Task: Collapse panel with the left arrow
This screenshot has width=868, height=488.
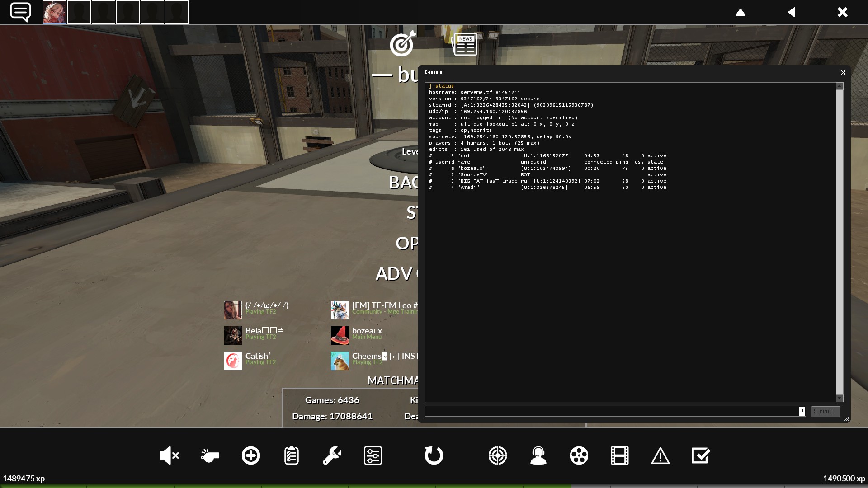Action: point(791,12)
